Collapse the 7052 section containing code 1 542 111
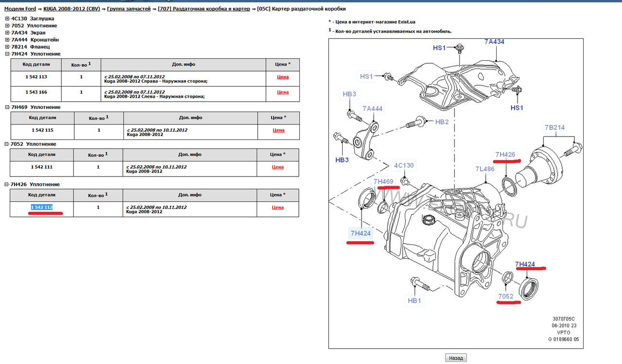 pyautogui.click(x=6, y=144)
